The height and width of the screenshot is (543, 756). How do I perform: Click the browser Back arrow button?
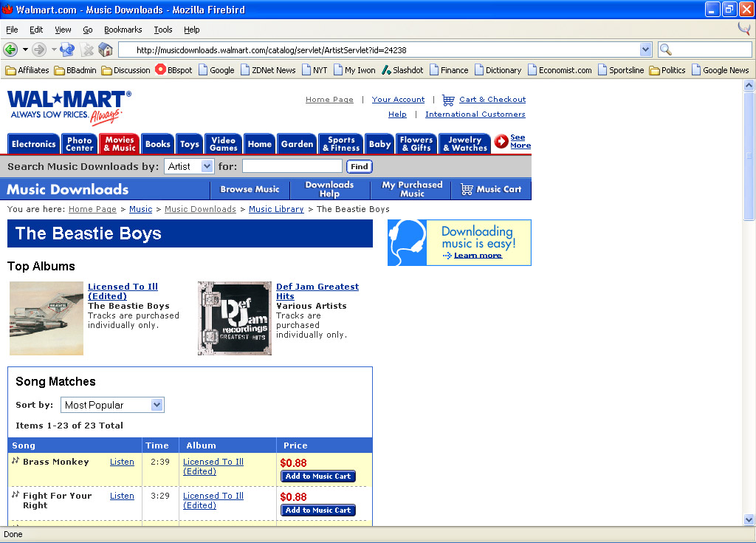[10, 49]
